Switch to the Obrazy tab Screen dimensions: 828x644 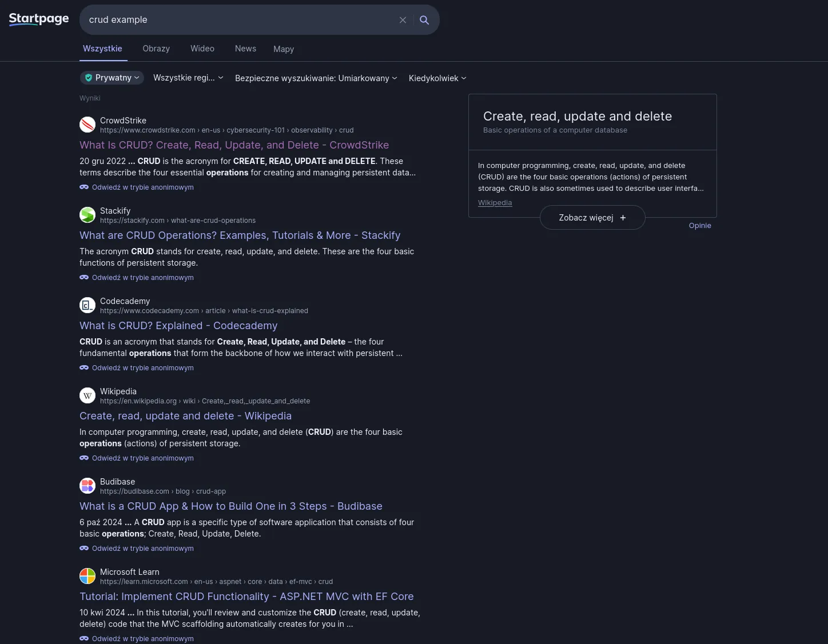pyautogui.click(x=156, y=49)
